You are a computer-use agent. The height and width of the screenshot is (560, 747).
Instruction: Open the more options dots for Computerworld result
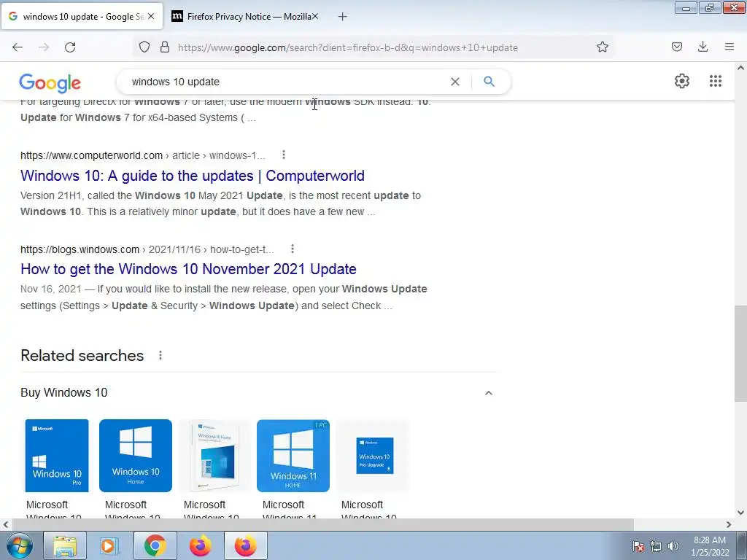click(x=284, y=155)
